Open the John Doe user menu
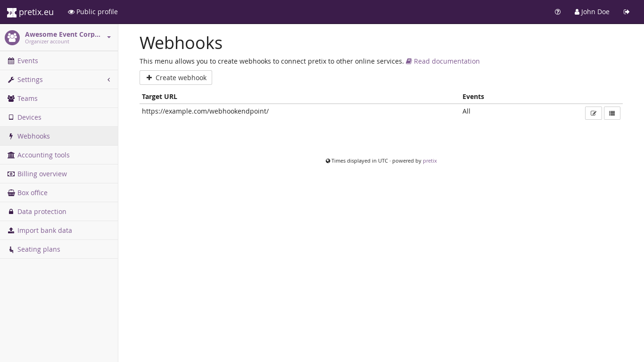The height and width of the screenshot is (362, 644). [592, 12]
